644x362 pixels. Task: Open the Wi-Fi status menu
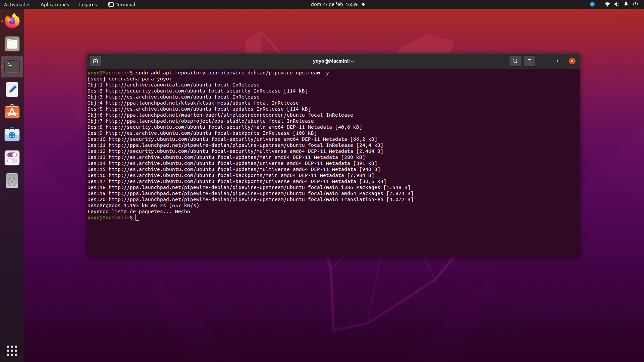607,4
